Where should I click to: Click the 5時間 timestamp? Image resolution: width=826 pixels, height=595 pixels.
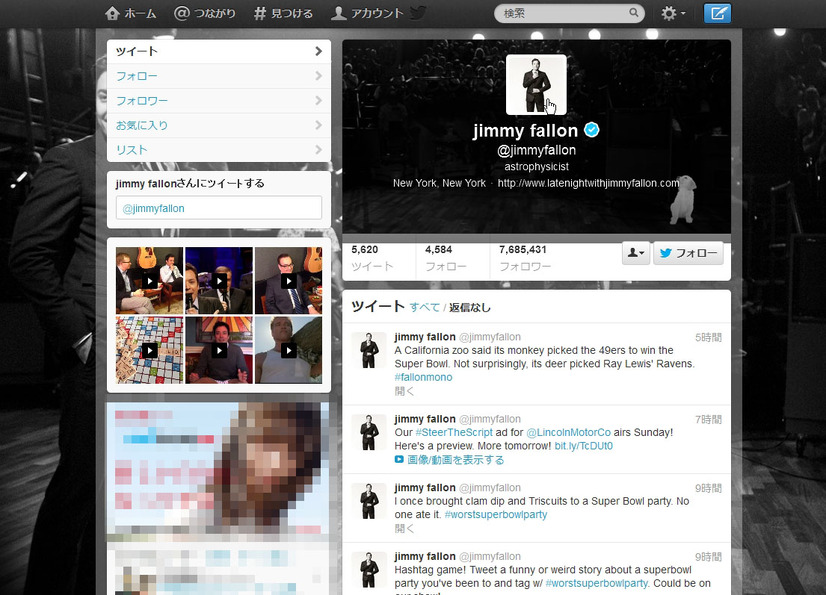click(x=708, y=337)
